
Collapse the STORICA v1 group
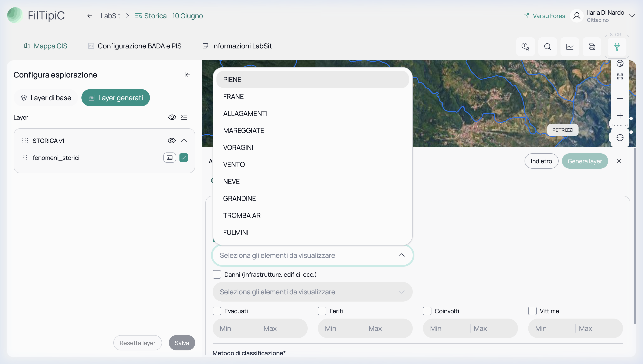point(184,141)
